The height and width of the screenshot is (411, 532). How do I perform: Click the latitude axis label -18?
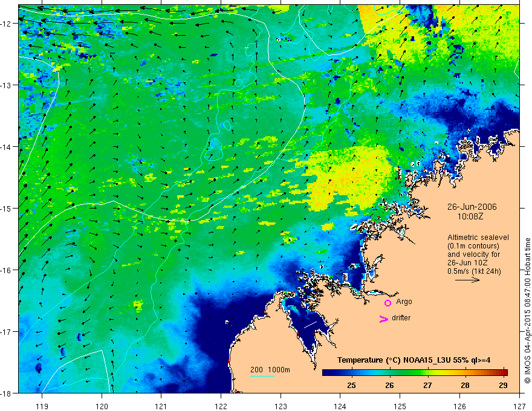click(6, 393)
